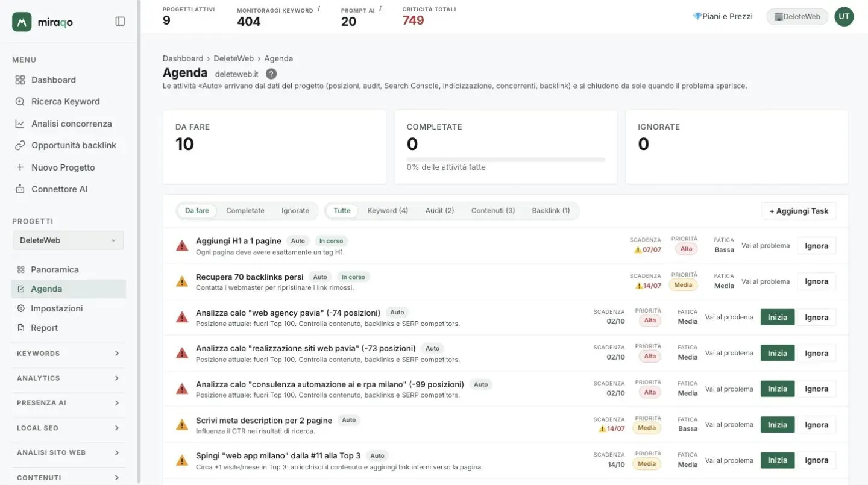Click the info icon next to Prompt AI

380,9
